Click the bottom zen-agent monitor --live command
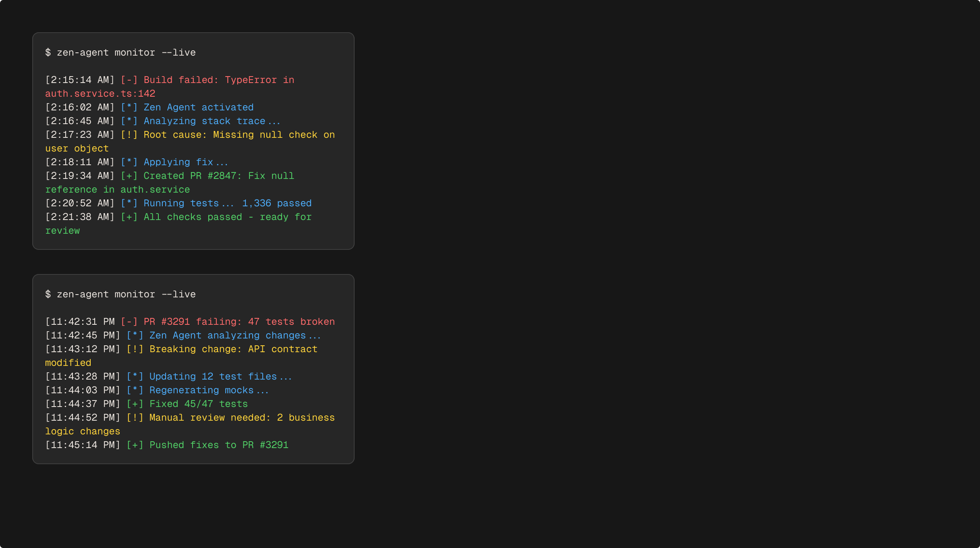 point(126,294)
